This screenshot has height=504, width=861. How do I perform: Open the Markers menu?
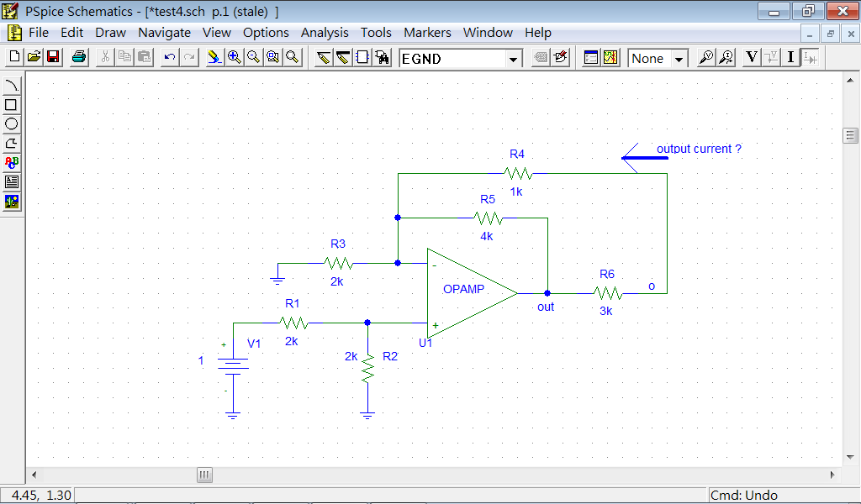pos(427,33)
